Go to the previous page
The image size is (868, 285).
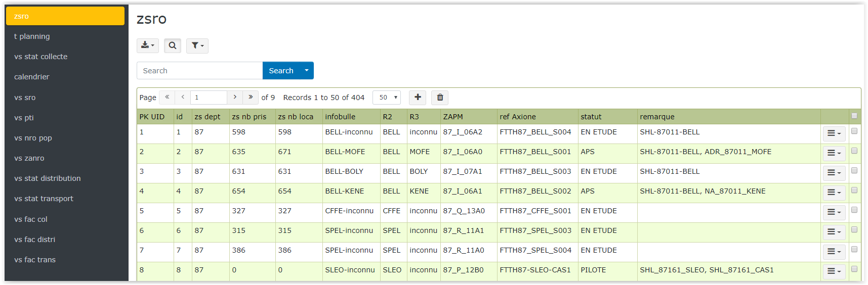(183, 97)
